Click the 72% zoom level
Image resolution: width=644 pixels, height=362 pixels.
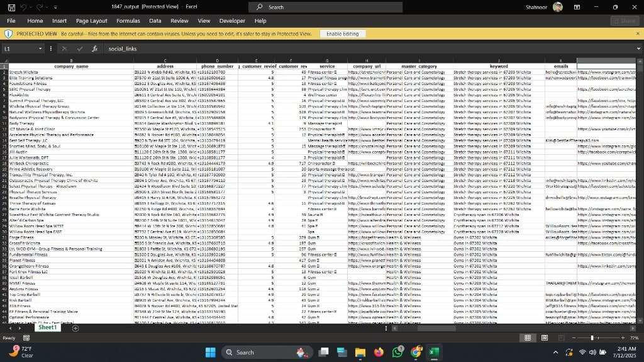coord(635,338)
